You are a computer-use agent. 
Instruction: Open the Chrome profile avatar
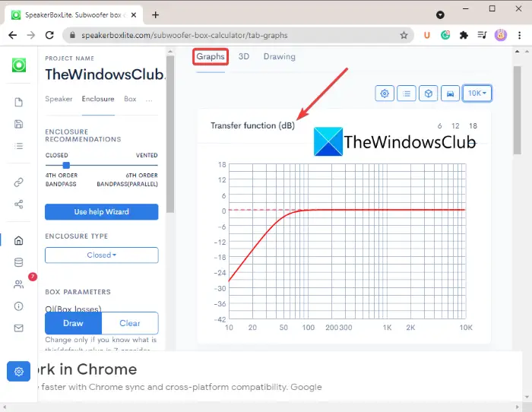(500, 35)
